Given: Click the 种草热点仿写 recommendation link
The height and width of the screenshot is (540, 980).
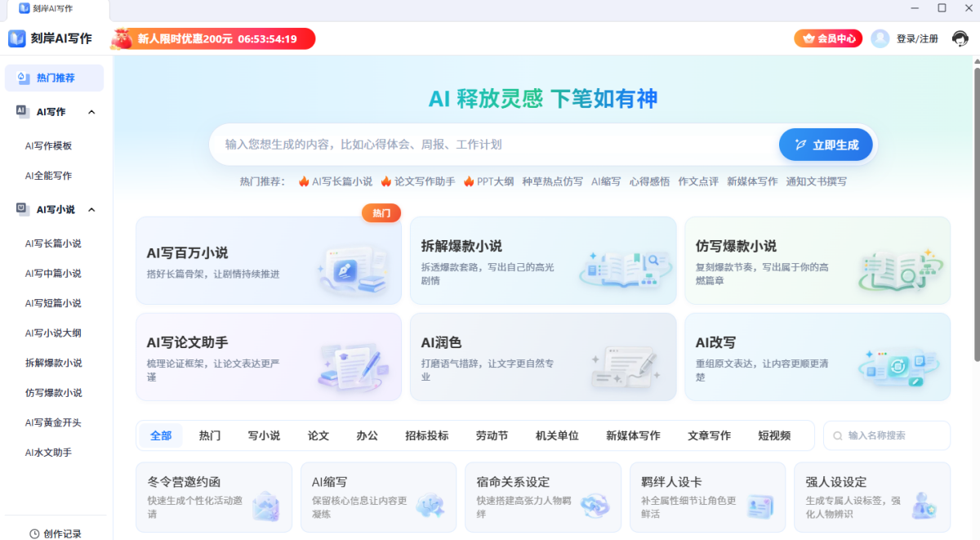Looking at the screenshot, I should pos(553,181).
